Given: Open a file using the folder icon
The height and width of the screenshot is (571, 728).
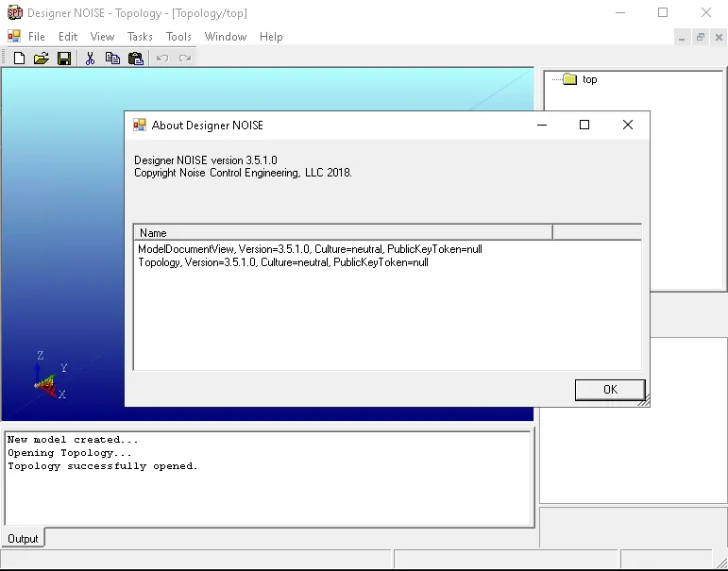Looking at the screenshot, I should 42,58.
